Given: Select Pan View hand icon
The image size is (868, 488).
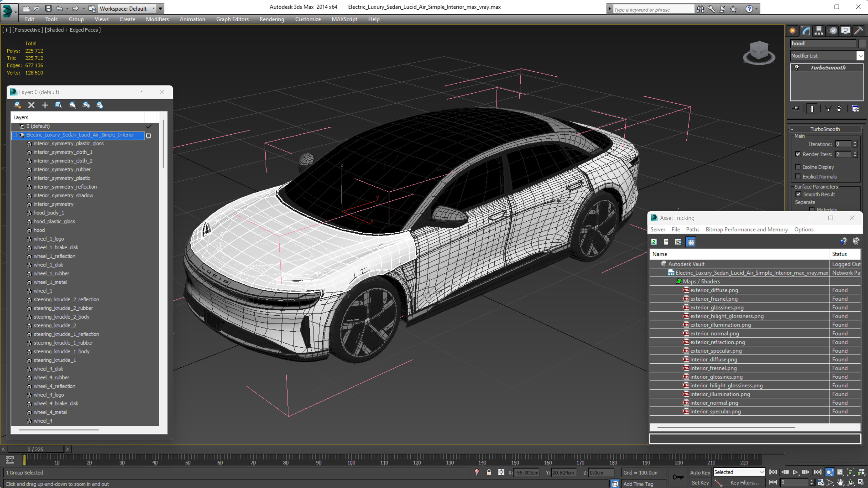Looking at the screenshot, I should point(840,482).
